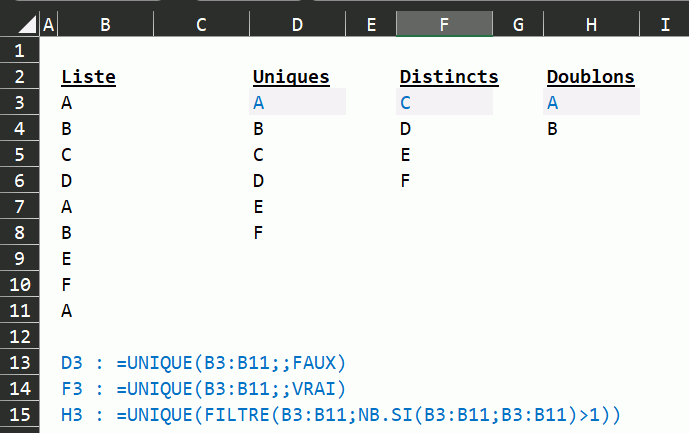
Task: Select column H header
Action: (x=591, y=24)
